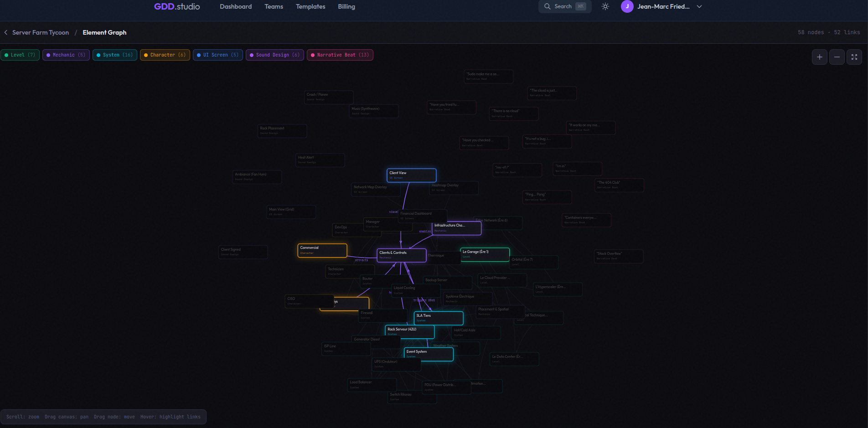868x428 pixels.
Task: Switch to the Teams section
Action: point(274,6)
